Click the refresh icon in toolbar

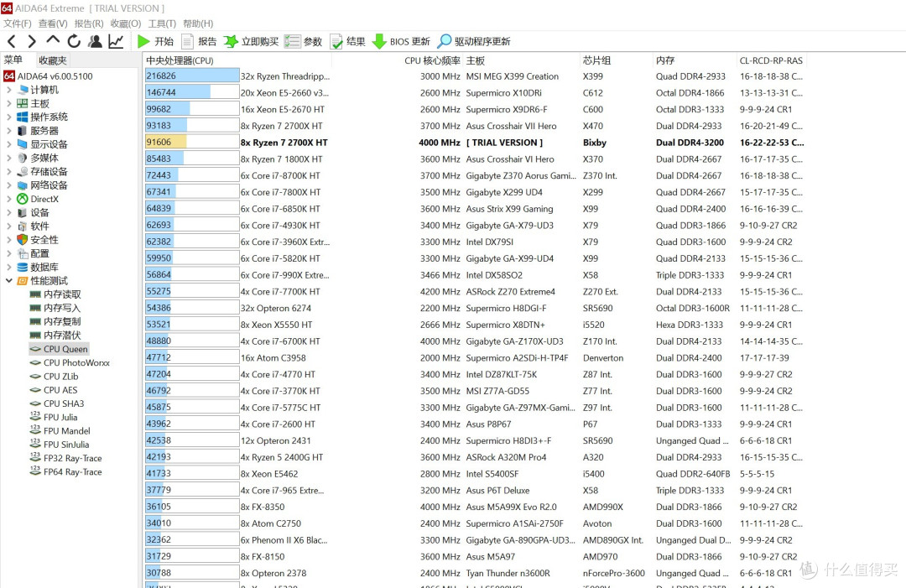coord(74,41)
